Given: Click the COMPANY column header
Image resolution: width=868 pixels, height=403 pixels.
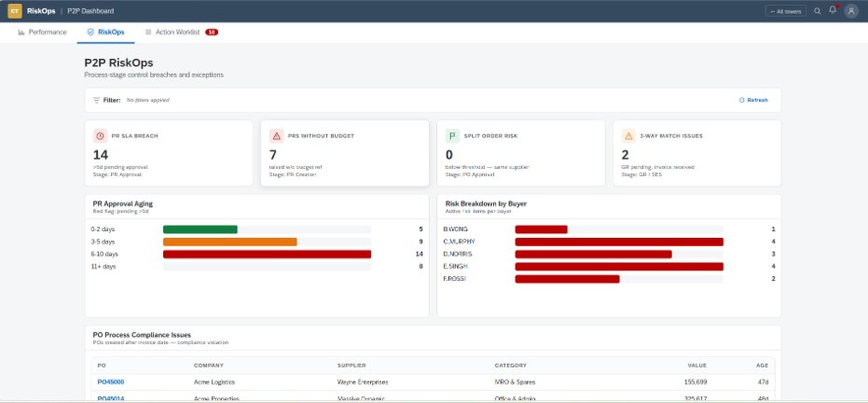Looking at the screenshot, I should [x=208, y=366].
